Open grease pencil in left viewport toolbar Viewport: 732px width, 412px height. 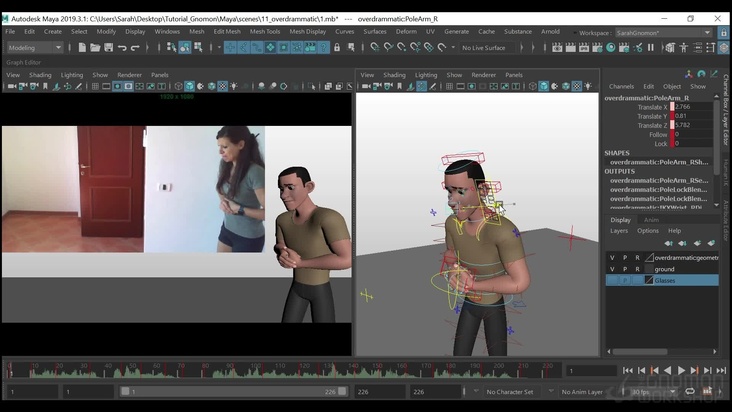(78, 86)
